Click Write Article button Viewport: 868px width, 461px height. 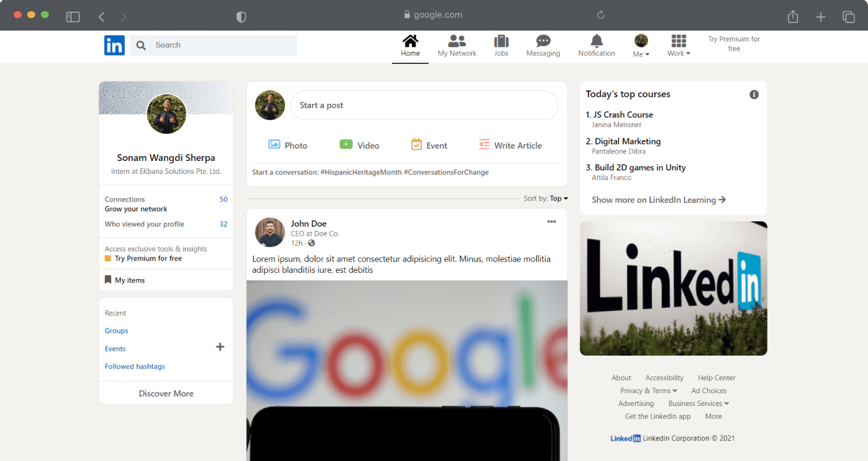pos(510,145)
